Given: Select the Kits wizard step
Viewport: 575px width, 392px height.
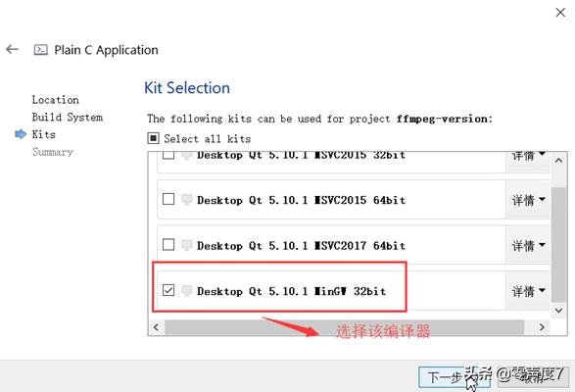Looking at the screenshot, I should click(x=44, y=134).
